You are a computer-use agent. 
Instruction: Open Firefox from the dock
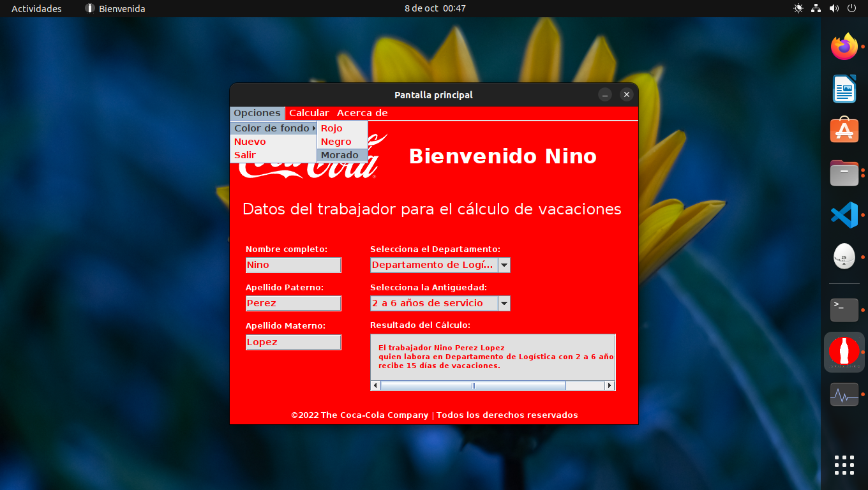pyautogui.click(x=844, y=47)
